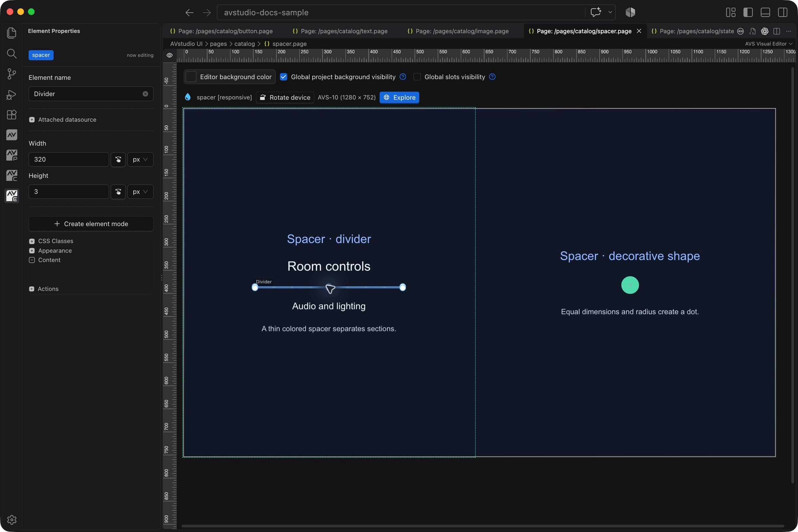Open the AV 'P' panel icon
798x532 pixels.
12,155
